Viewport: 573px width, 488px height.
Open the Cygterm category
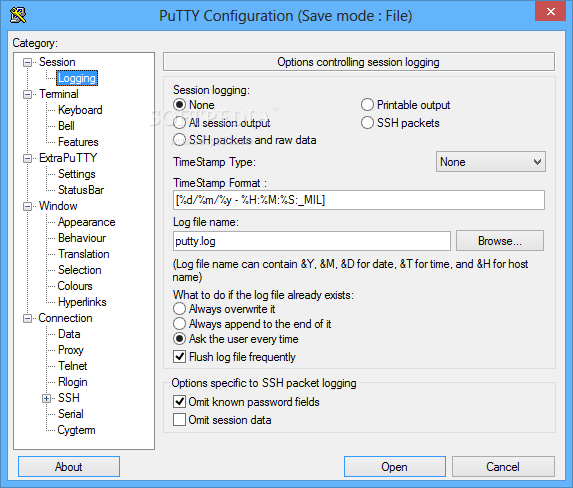[x=76, y=430]
